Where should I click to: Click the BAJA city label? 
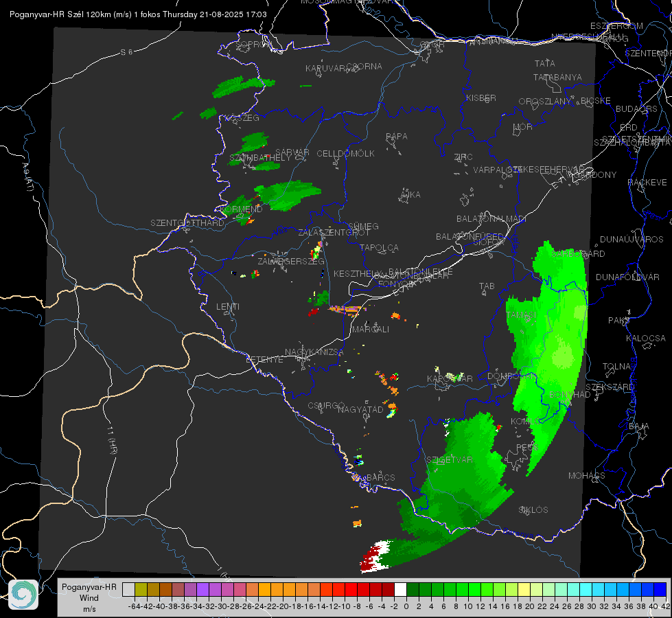pos(639,426)
